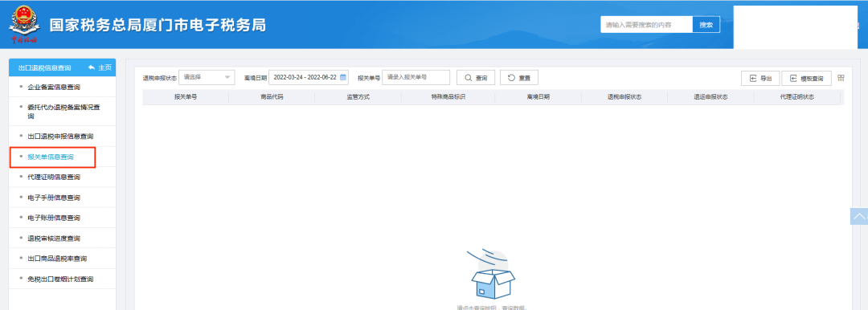
Task: Click the 搜索 button in header
Action: click(x=706, y=25)
